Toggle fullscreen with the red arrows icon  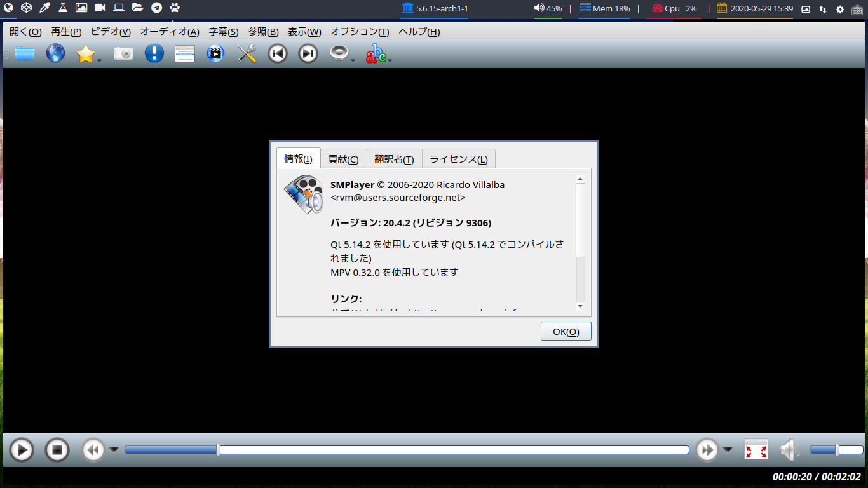click(x=756, y=450)
